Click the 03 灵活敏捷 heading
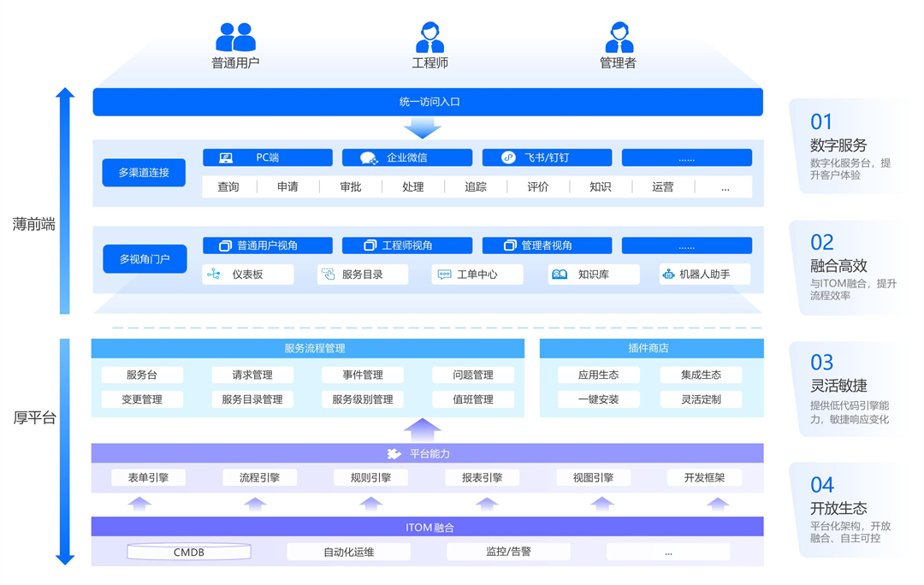924x585 pixels. [x=839, y=386]
